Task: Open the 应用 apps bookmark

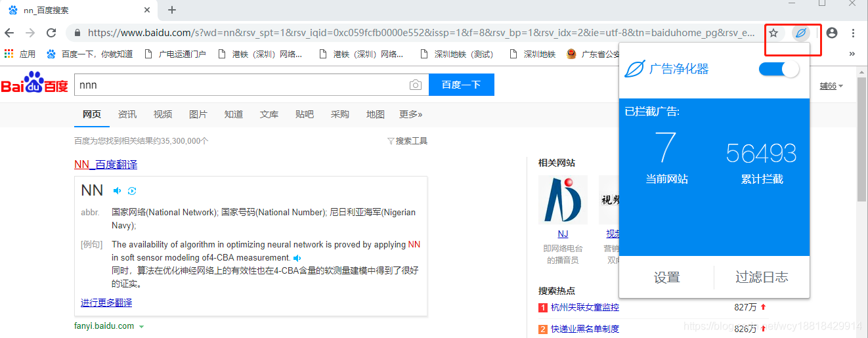Action: pos(20,54)
